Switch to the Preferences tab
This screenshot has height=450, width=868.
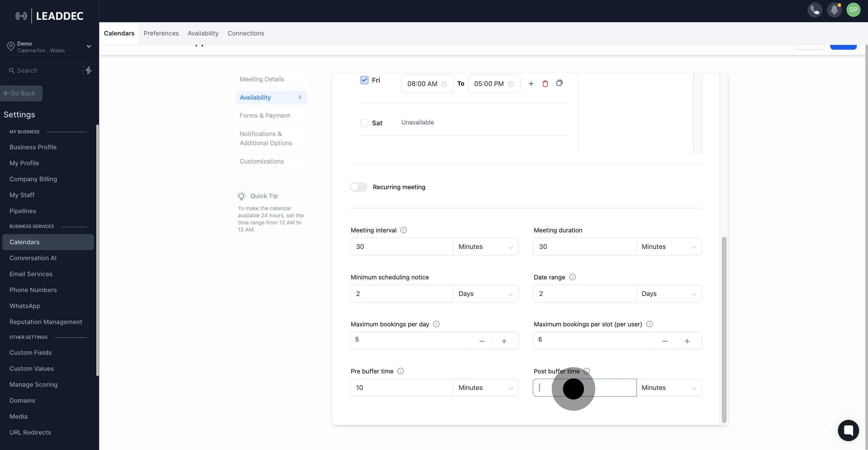(x=161, y=33)
